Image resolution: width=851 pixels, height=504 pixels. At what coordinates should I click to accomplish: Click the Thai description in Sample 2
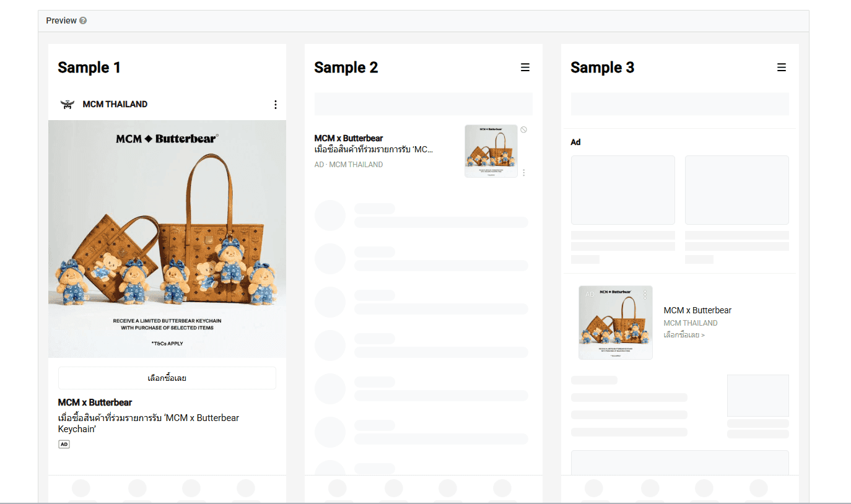(373, 149)
